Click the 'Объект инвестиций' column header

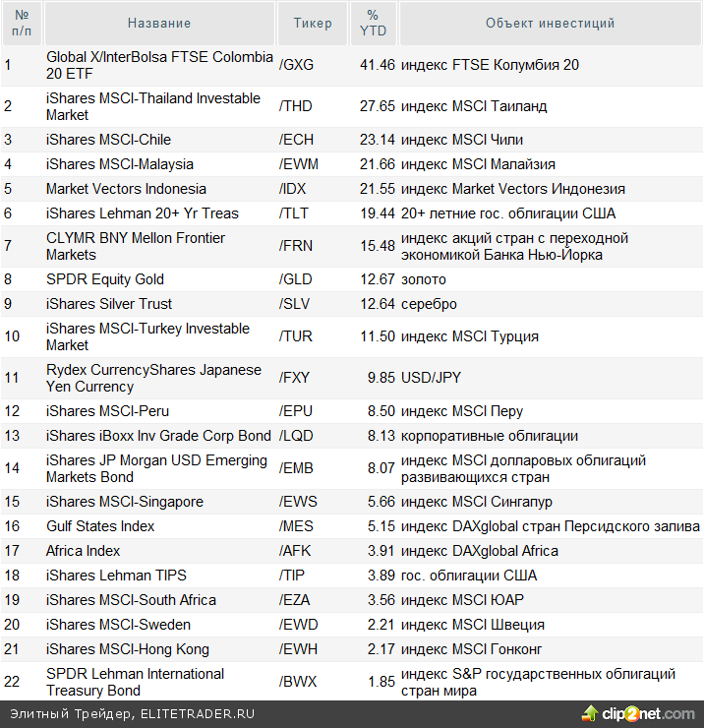click(x=550, y=23)
